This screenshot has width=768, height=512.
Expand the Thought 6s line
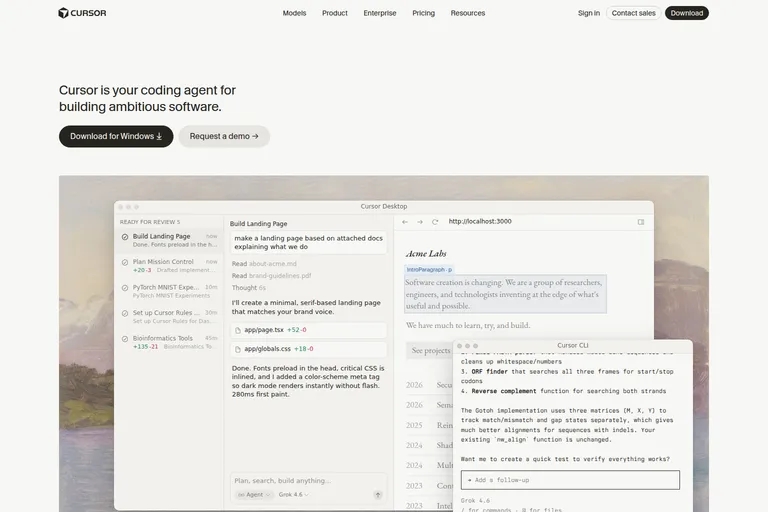[x=249, y=288]
